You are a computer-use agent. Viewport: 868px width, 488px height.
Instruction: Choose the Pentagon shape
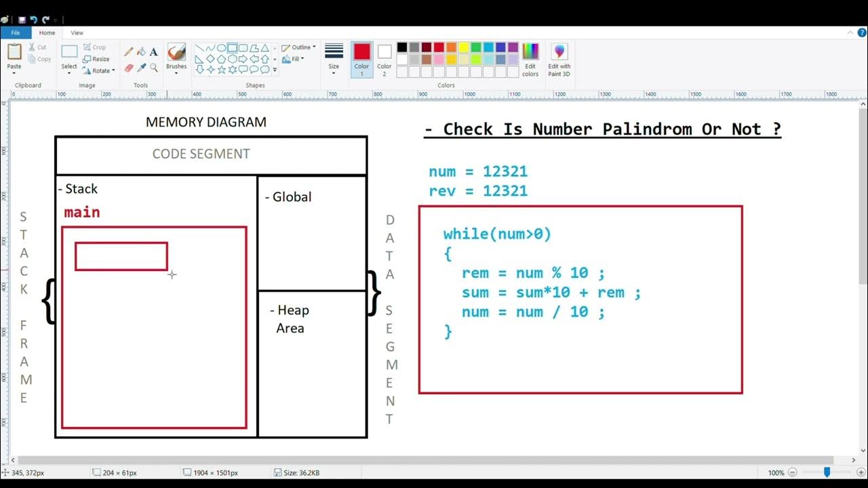pos(221,59)
